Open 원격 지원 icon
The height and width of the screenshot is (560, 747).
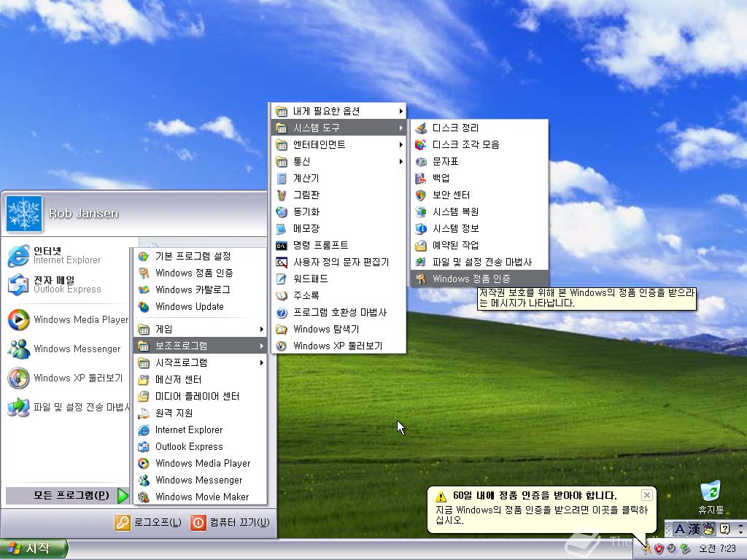click(144, 413)
